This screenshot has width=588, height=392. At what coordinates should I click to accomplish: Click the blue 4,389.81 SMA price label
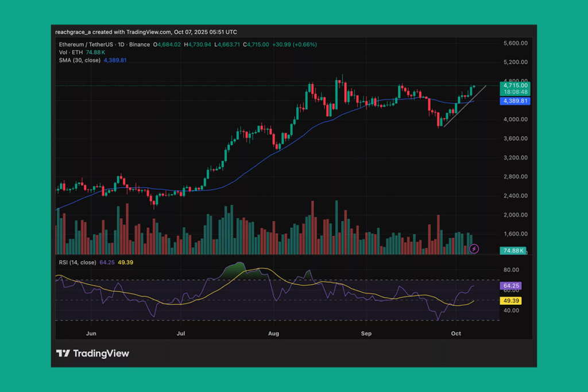click(514, 101)
